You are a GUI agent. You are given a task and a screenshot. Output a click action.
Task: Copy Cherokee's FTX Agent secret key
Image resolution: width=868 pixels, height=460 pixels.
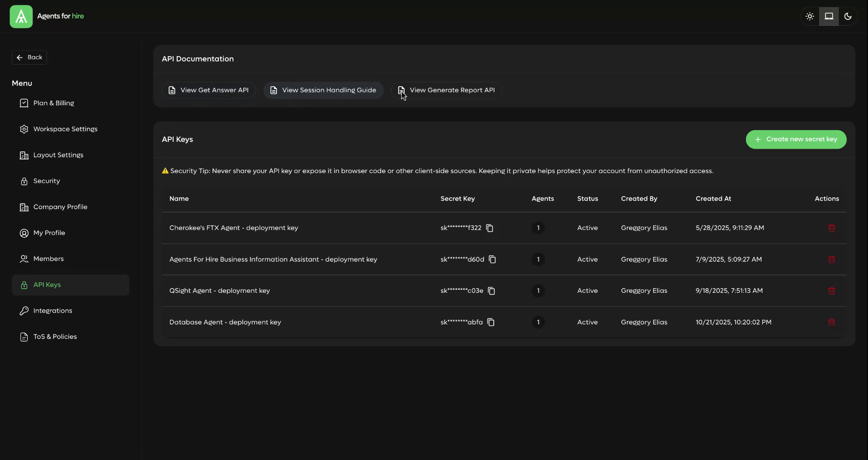pos(490,228)
